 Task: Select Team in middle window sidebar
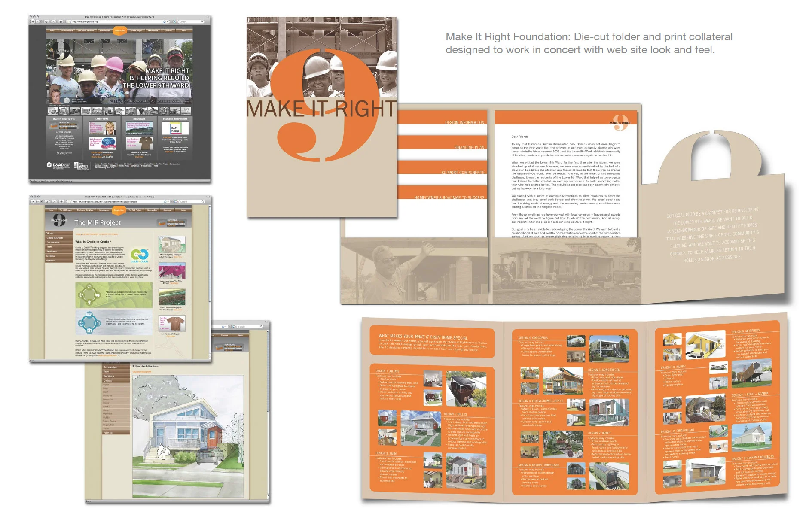(59, 247)
